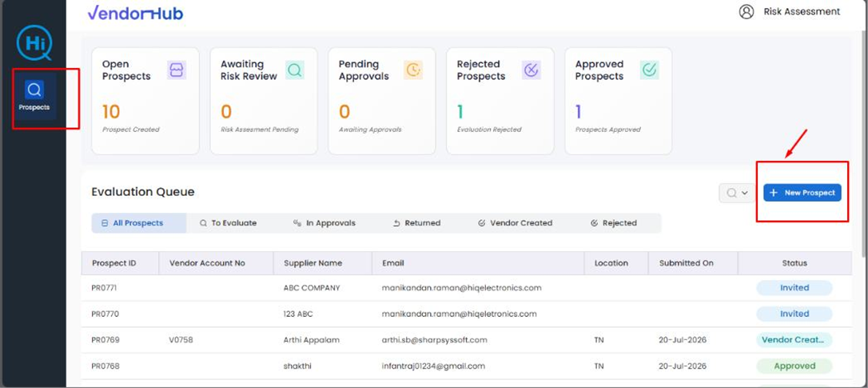Click supplier name Arthi Appalam
This screenshot has width=868, height=388.
pos(311,340)
